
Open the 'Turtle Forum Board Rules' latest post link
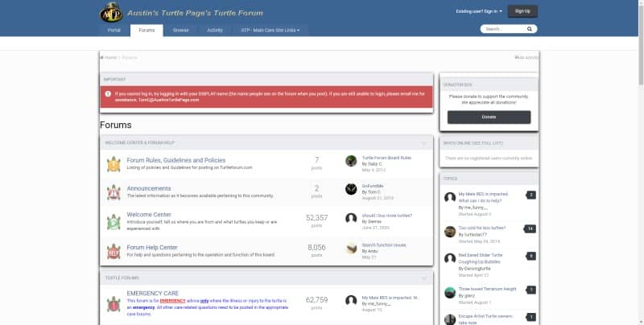click(x=386, y=158)
